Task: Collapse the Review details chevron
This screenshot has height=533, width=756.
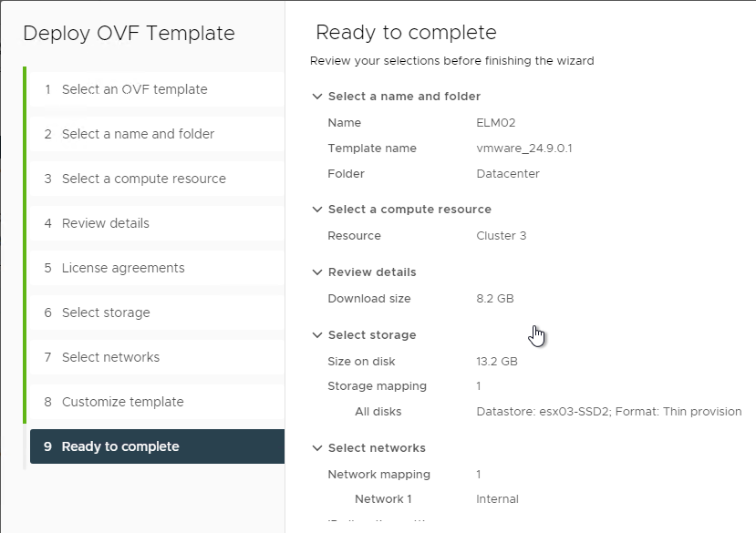Action: tap(316, 272)
